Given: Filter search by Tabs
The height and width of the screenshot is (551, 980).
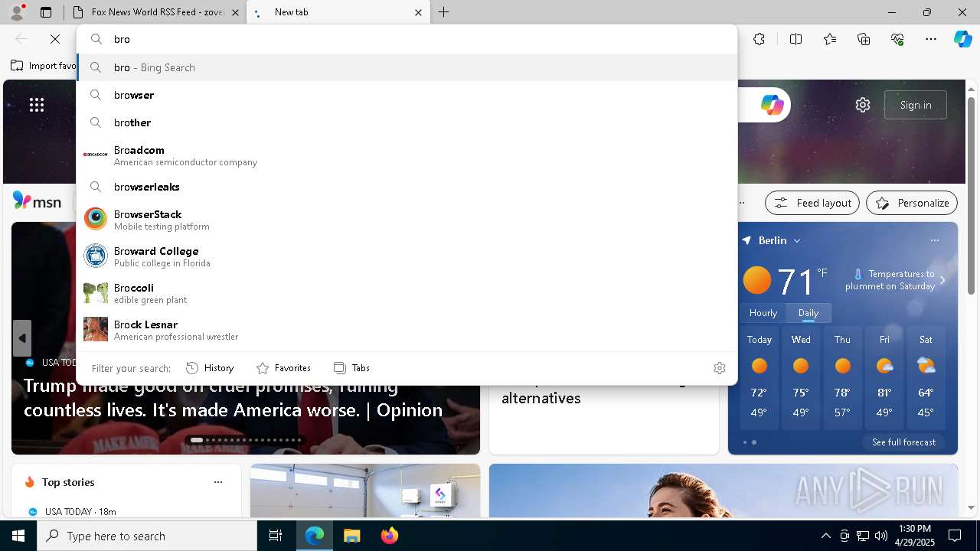Looking at the screenshot, I should (351, 368).
